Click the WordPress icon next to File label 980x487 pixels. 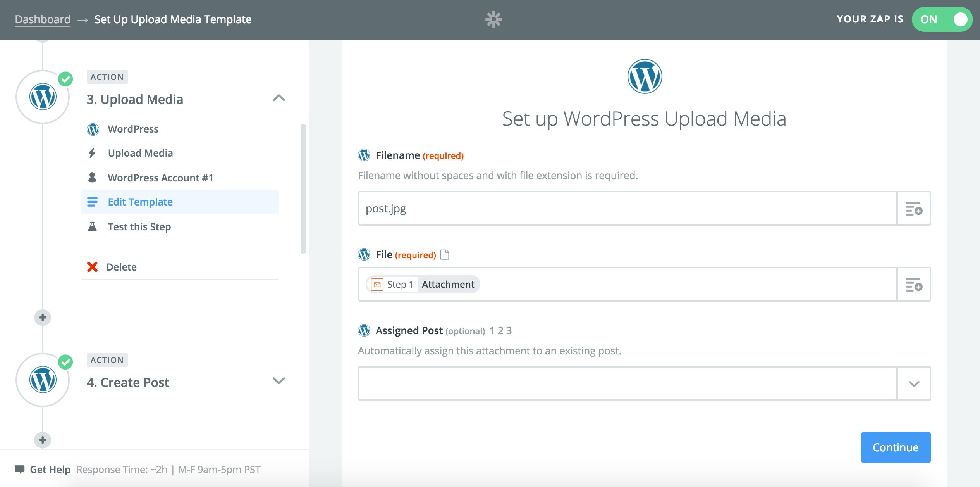coord(364,255)
